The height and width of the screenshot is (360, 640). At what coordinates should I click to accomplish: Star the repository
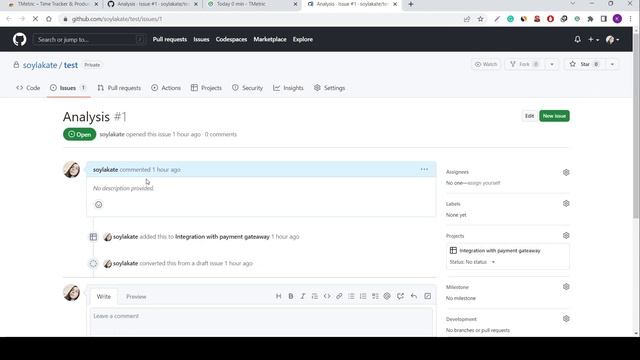coord(584,64)
